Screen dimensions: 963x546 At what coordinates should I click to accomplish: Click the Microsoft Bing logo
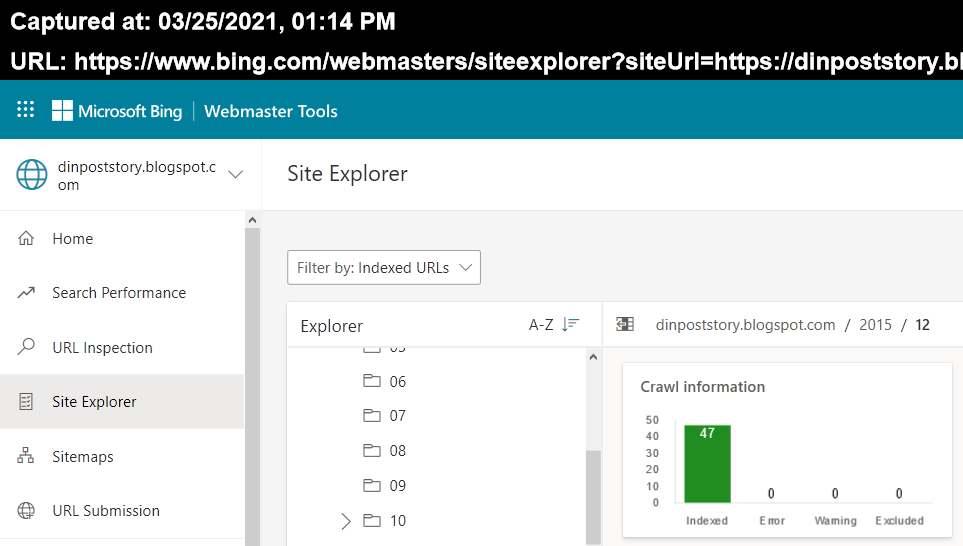(x=117, y=111)
